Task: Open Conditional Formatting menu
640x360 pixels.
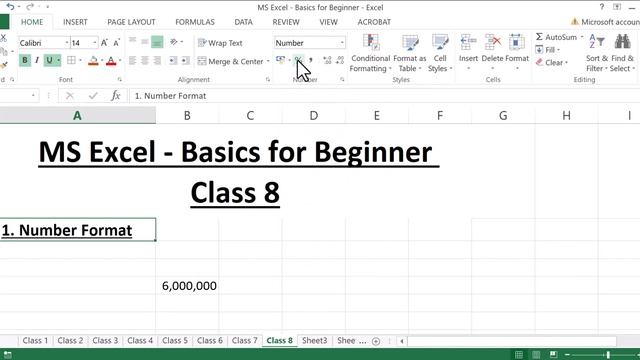Action: (371, 53)
